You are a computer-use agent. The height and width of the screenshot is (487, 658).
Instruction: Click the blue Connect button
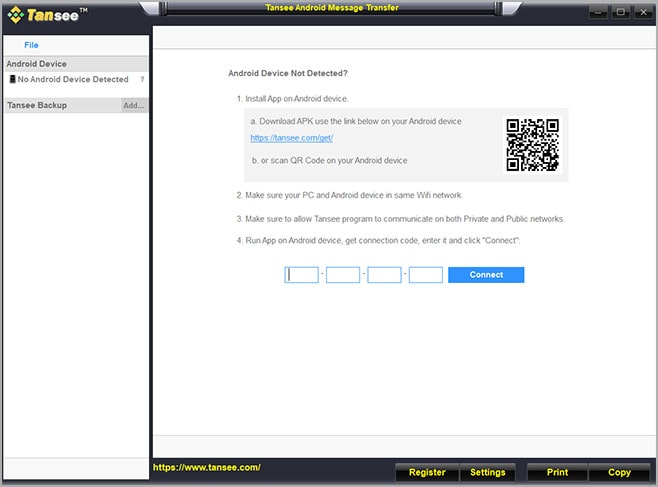click(486, 275)
